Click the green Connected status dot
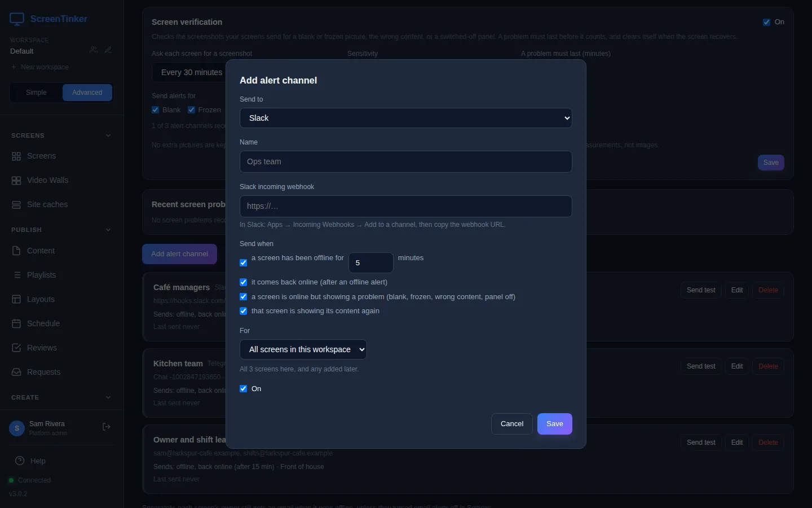812x508 pixels. point(11,480)
